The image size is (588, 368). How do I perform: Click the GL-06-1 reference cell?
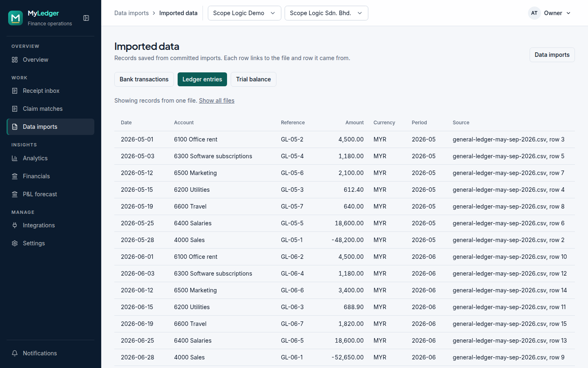tap(292, 357)
